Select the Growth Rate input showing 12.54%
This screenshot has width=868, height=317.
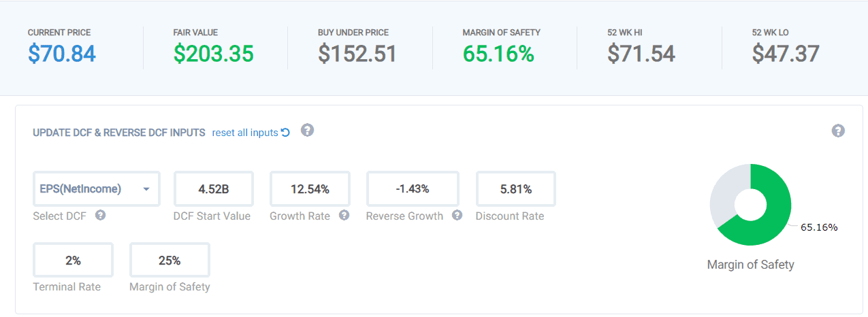coord(310,189)
